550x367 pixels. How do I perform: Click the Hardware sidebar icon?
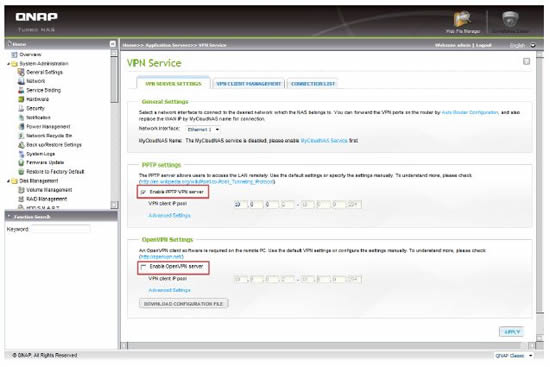pyautogui.click(x=21, y=99)
